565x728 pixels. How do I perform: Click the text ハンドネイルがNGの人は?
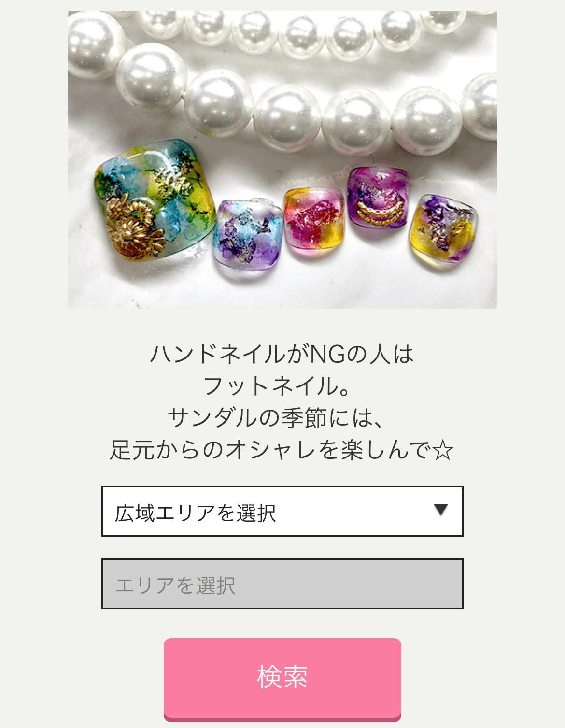pos(282,354)
